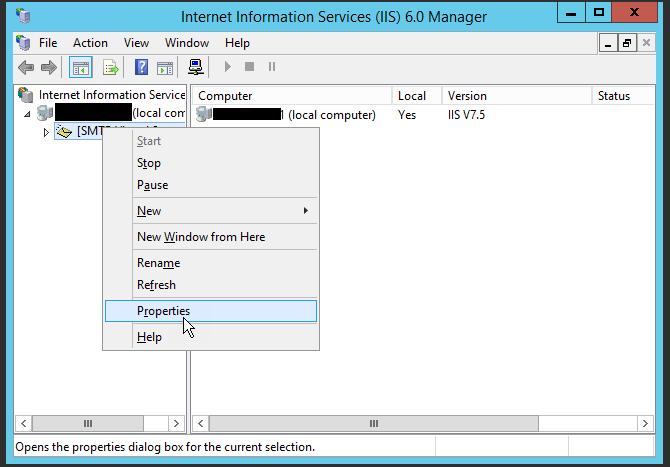Screen dimensions: 670x467
Task: Collapse the local computer tree node
Action: [x=27, y=114]
